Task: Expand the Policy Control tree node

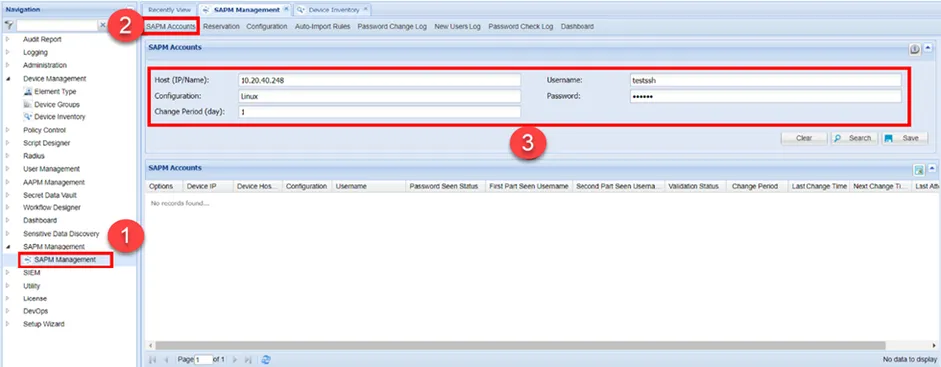Action: pos(8,130)
